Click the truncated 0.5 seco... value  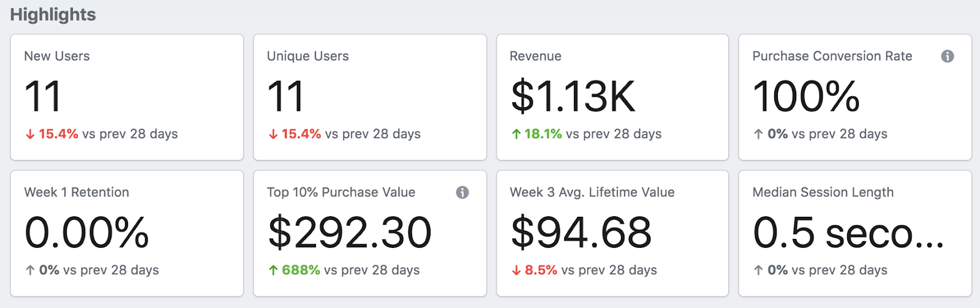coord(849,233)
